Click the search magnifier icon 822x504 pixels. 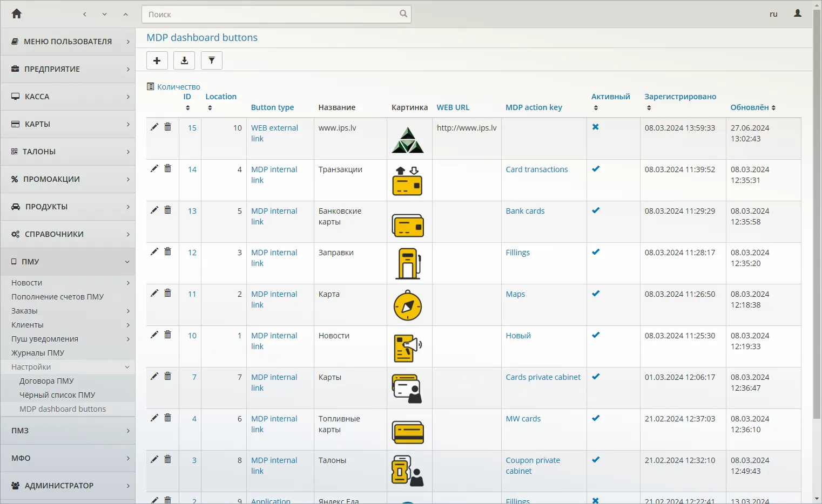pyautogui.click(x=403, y=14)
